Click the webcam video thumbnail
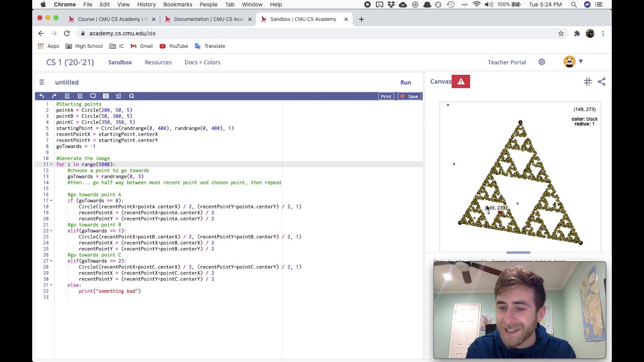Image resolution: width=644 pixels, height=362 pixels. pos(520,310)
